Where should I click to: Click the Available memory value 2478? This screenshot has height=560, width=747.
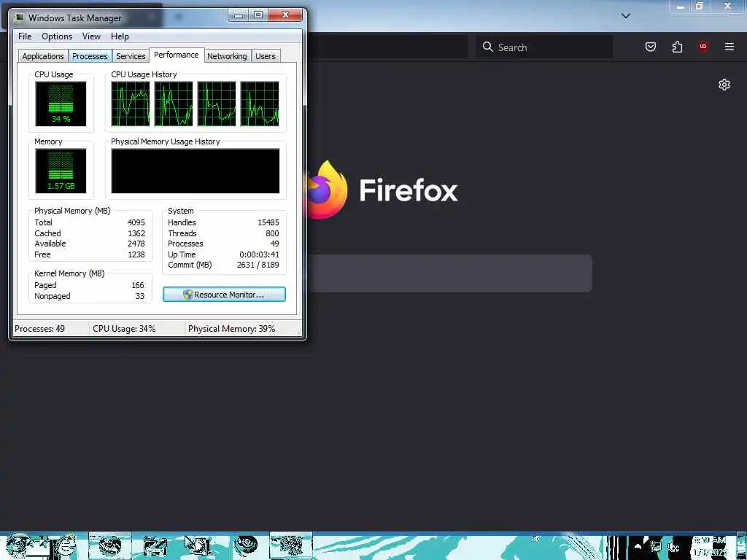[x=136, y=244]
